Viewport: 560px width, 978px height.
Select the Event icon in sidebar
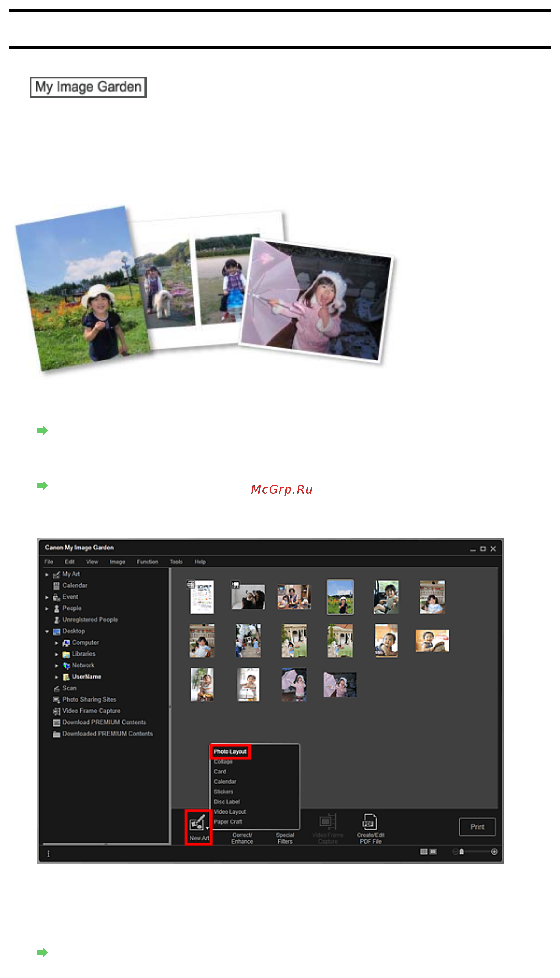pos(57,598)
